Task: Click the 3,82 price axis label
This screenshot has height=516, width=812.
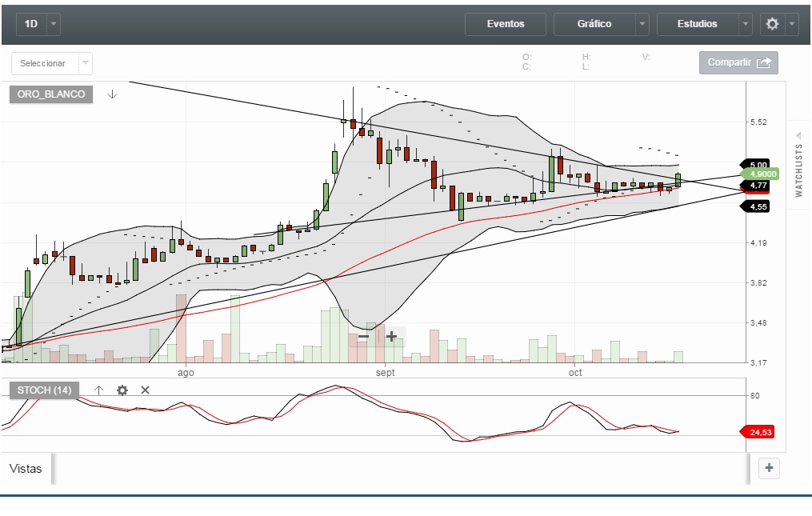Action: (x=758, y=283)
